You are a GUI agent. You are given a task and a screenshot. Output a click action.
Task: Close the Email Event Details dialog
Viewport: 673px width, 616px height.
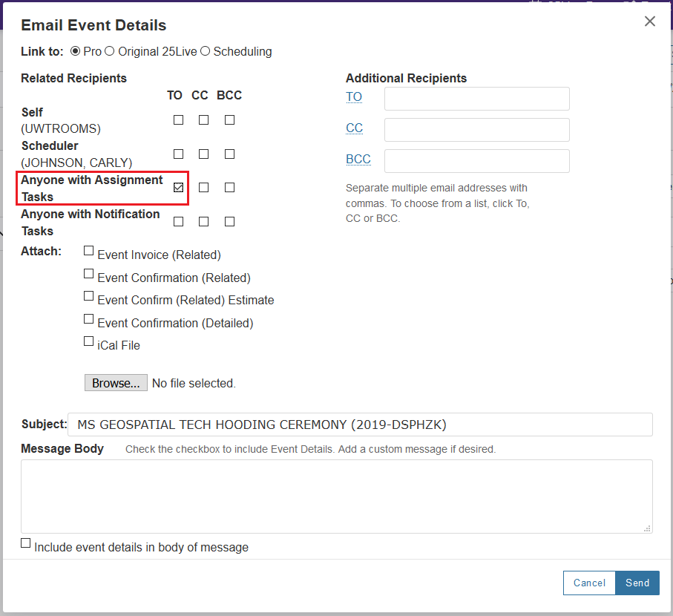click(x=649, y=22)
